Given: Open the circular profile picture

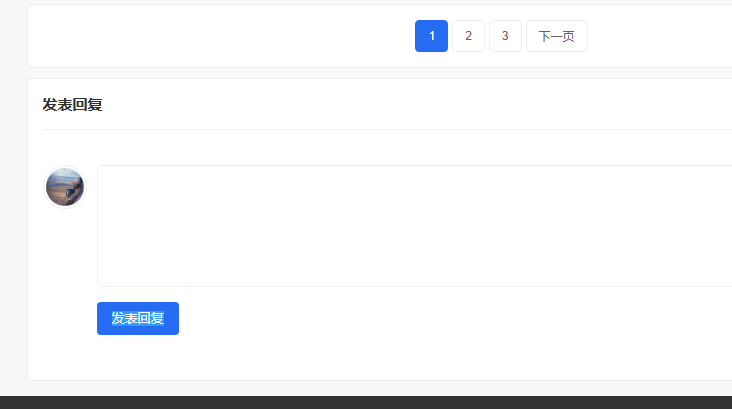Looking at the screenshot, I should [x=65, y=187].
